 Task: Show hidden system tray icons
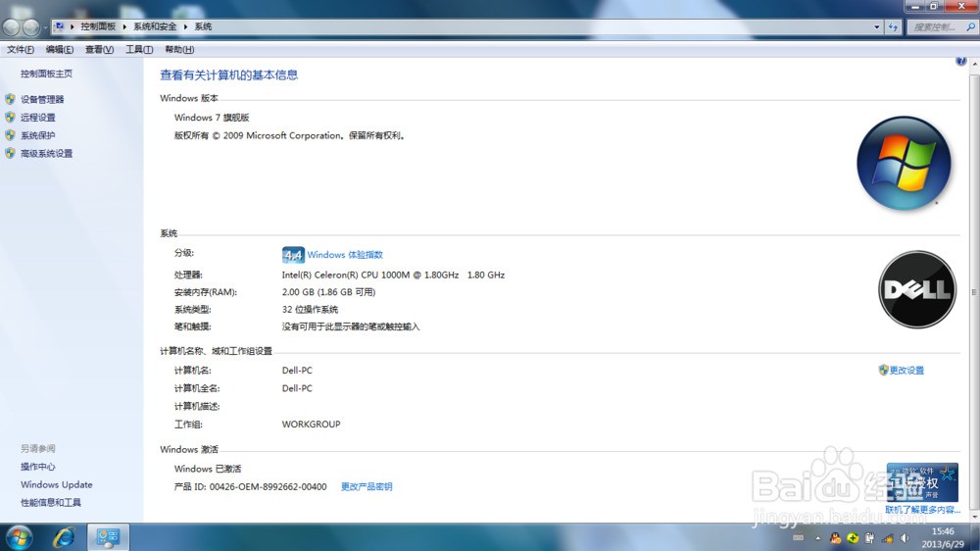click(817, 538)
